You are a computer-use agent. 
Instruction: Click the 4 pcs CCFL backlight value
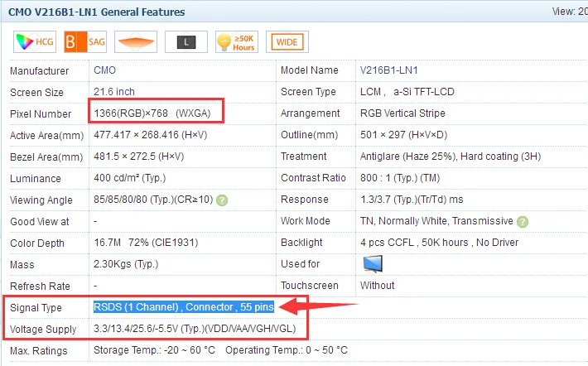tap(439, 243)
